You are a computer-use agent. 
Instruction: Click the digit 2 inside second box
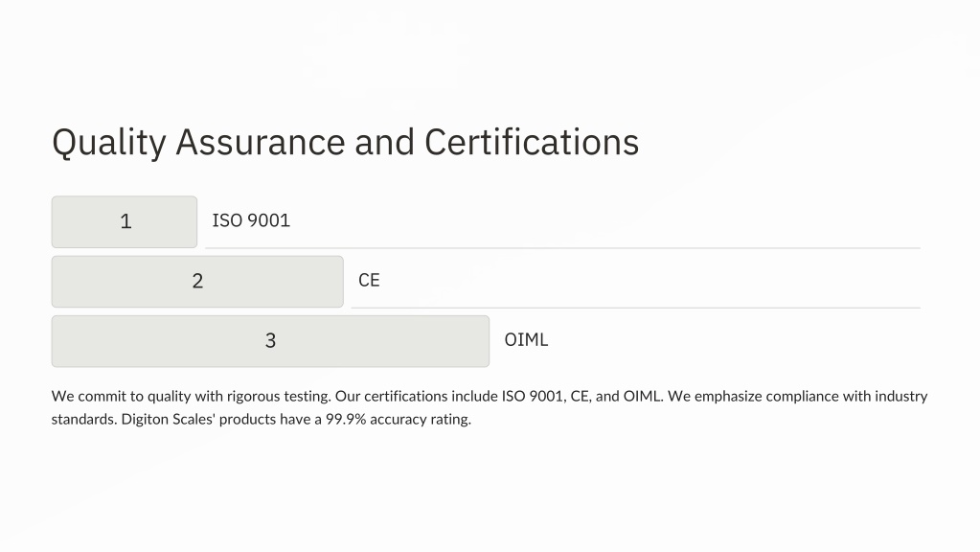tap(197, 282)
